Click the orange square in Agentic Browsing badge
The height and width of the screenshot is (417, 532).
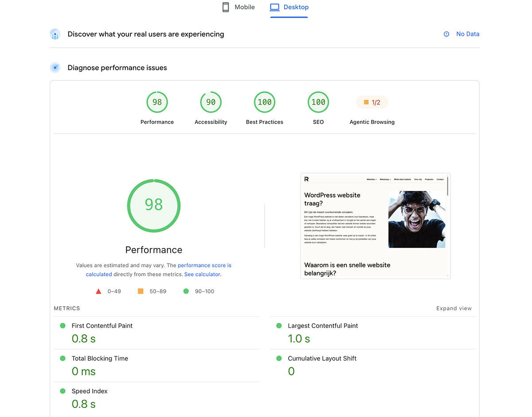366,102
